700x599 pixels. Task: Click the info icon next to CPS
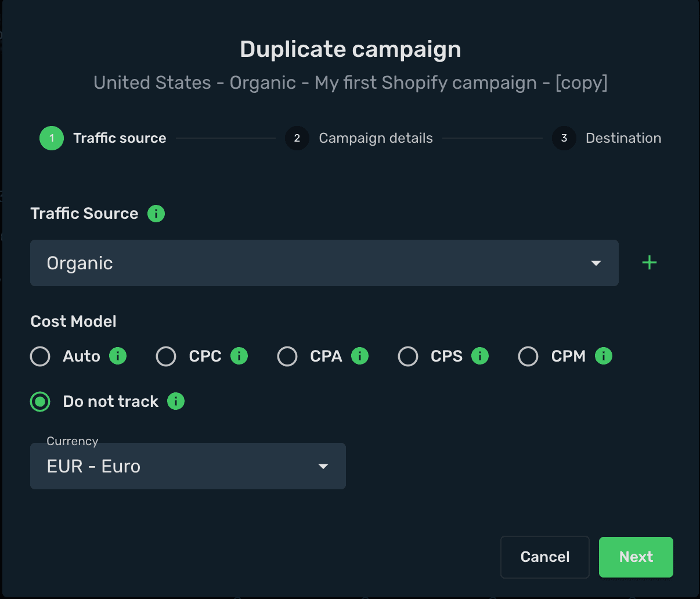[x=480, y=356]
